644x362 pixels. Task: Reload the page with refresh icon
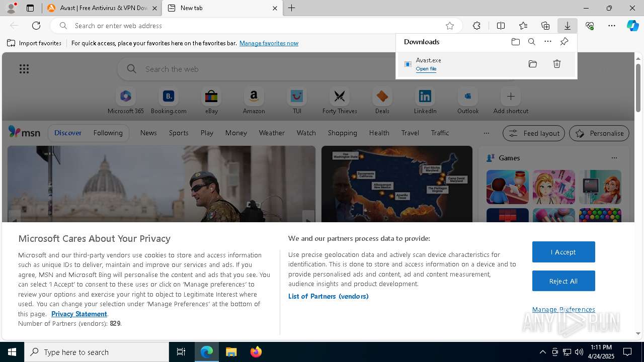(36, 26)
